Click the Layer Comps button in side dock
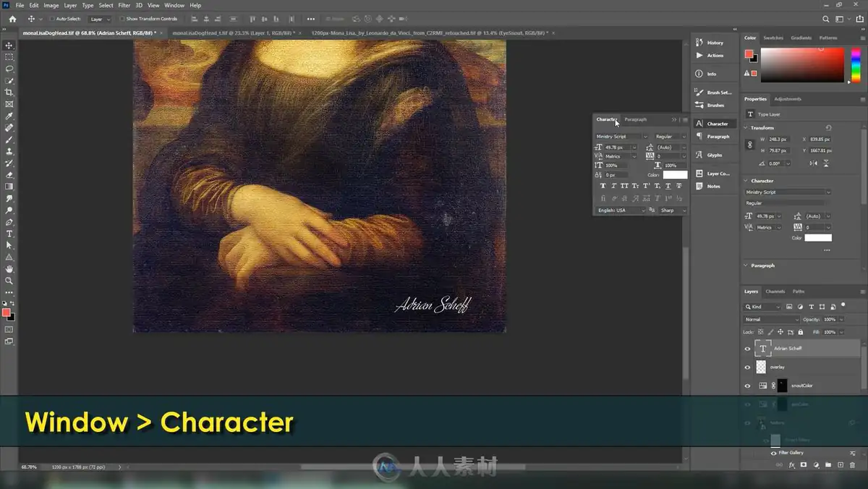The image size is (868, 489). [715, 174]
